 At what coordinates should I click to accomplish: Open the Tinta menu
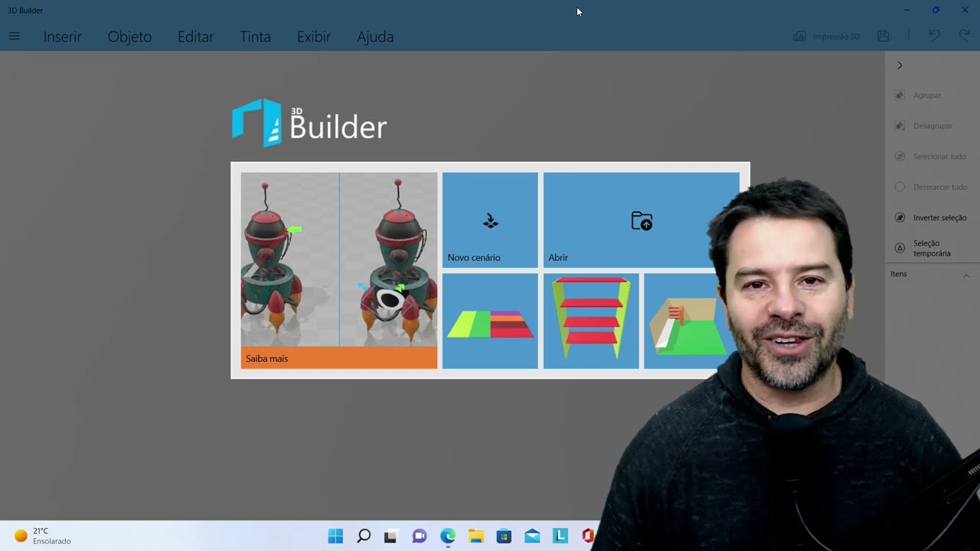[x=255, y=37]
